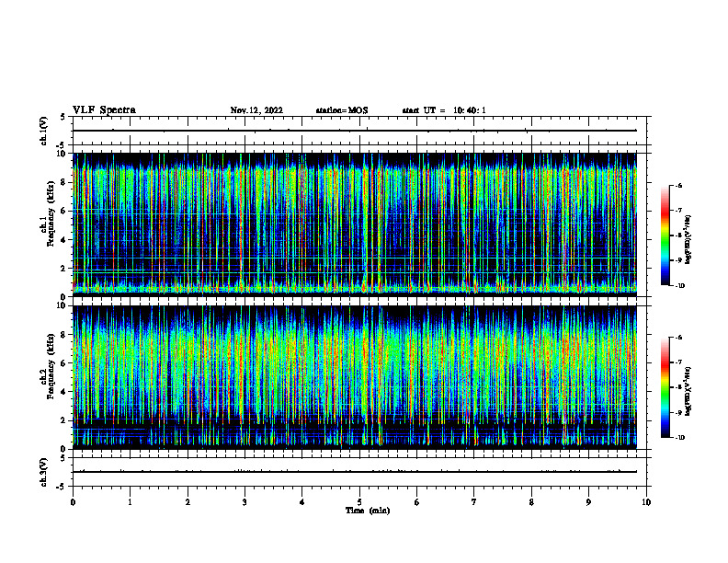Click time axis tick label '8'
Image resolution: width=728 pixels, height=563 pixels.
(531, 502)
